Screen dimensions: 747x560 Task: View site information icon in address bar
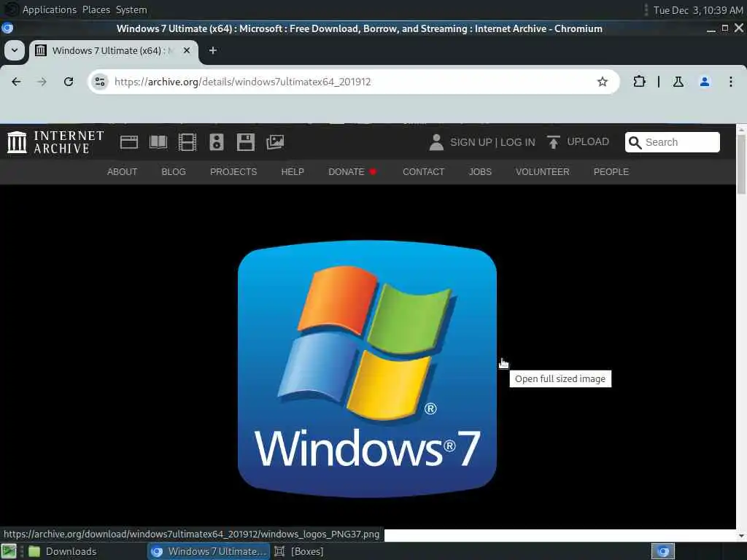(x=100, y=82)
